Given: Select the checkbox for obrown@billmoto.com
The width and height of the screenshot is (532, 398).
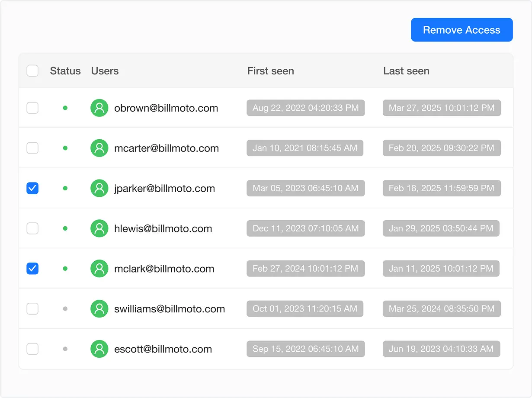Looking at the screenshot, I should [32, 108].
